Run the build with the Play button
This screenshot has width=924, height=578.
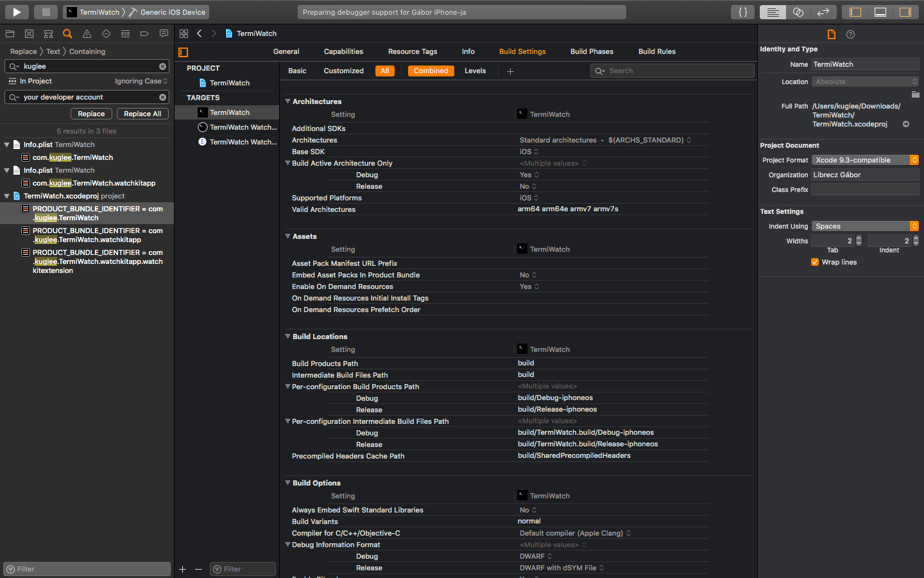[x=17, y=12]
